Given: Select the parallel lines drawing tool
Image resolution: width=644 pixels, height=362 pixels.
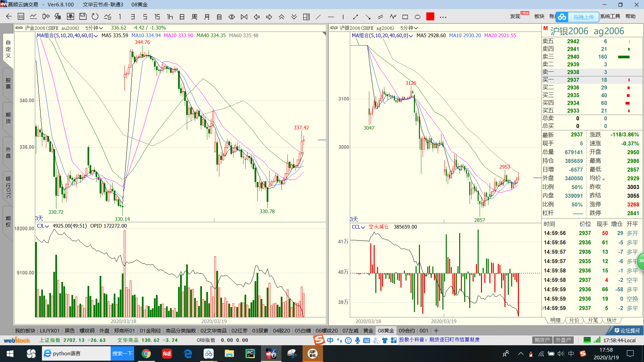Looking at the screenshot, I should tap(380, 17).
